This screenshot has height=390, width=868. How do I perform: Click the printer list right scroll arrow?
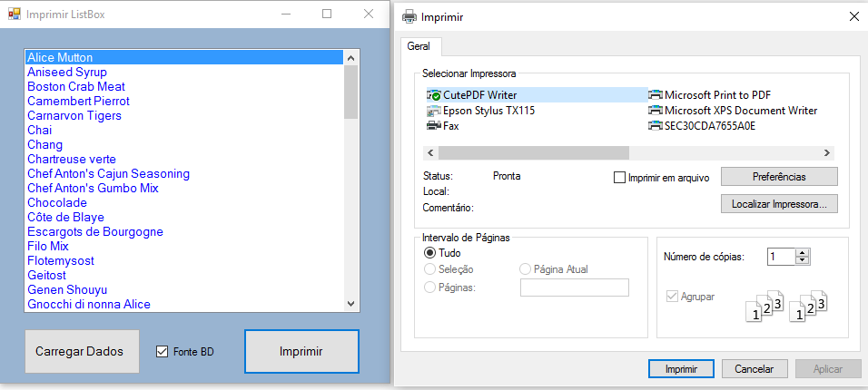pos(826,152)
